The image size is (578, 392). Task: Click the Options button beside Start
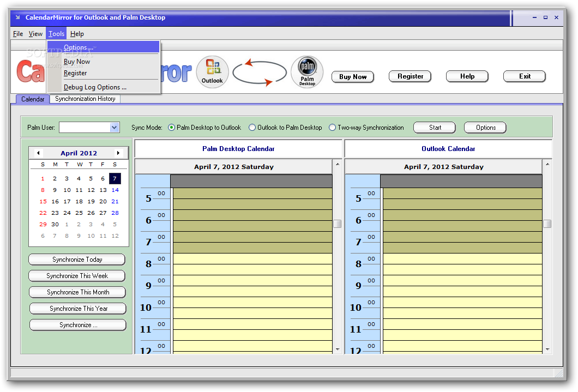(485, 128)
